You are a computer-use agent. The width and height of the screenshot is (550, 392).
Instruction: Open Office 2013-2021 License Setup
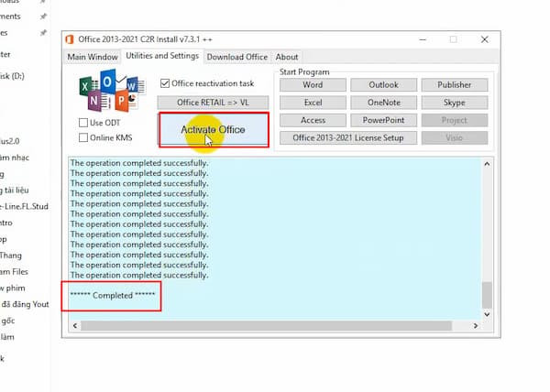(348, 137)
